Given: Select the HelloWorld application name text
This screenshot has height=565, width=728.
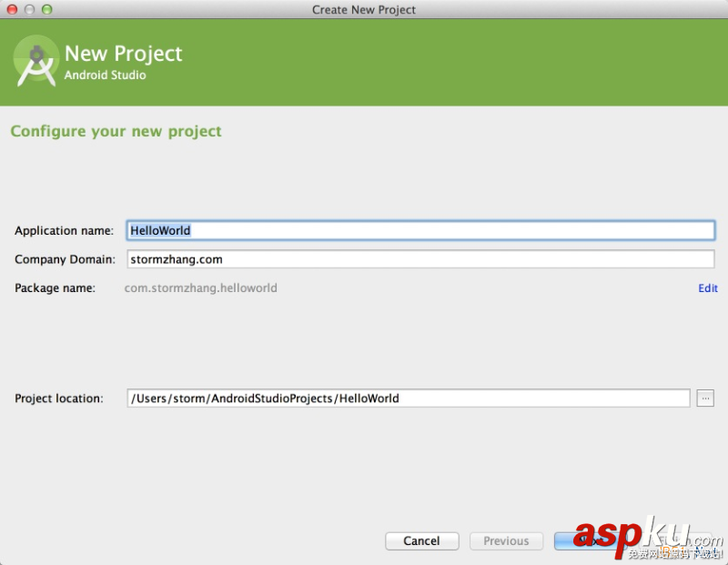Looking at the screenshot, I should click(160, 230).
